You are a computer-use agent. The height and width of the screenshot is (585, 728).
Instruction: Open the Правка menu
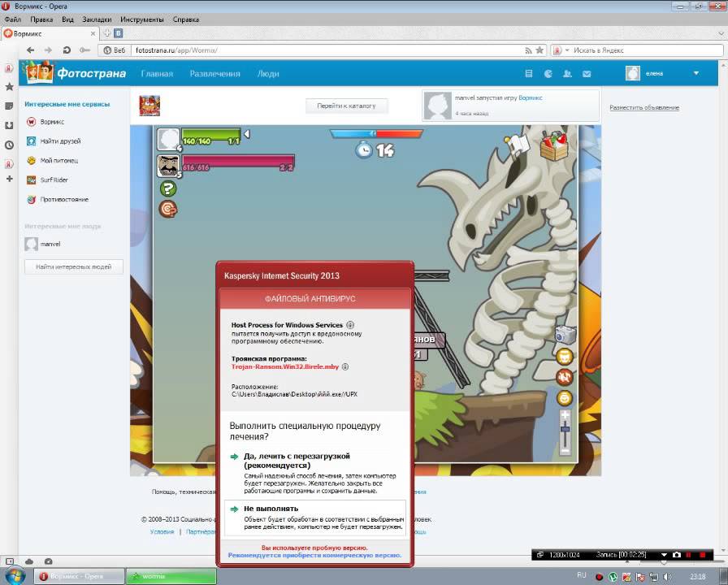tap(41, 19)
